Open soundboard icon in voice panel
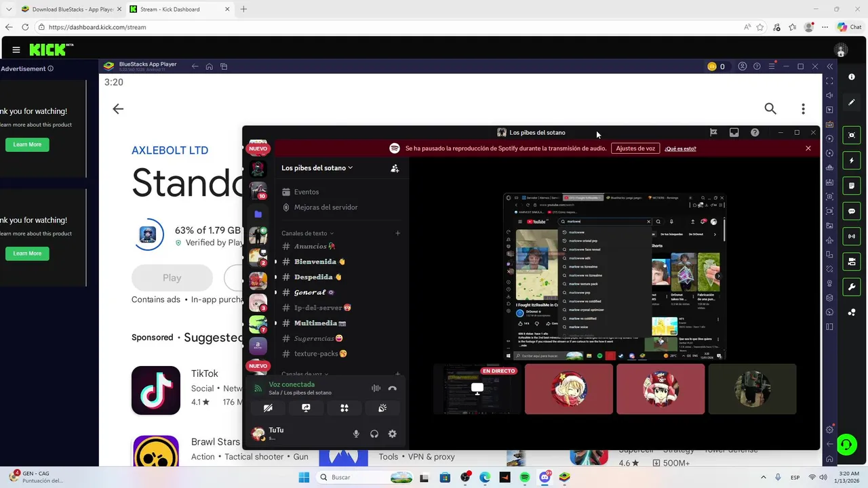The width and height of the screenshot is (868, 488). [382, 408]
